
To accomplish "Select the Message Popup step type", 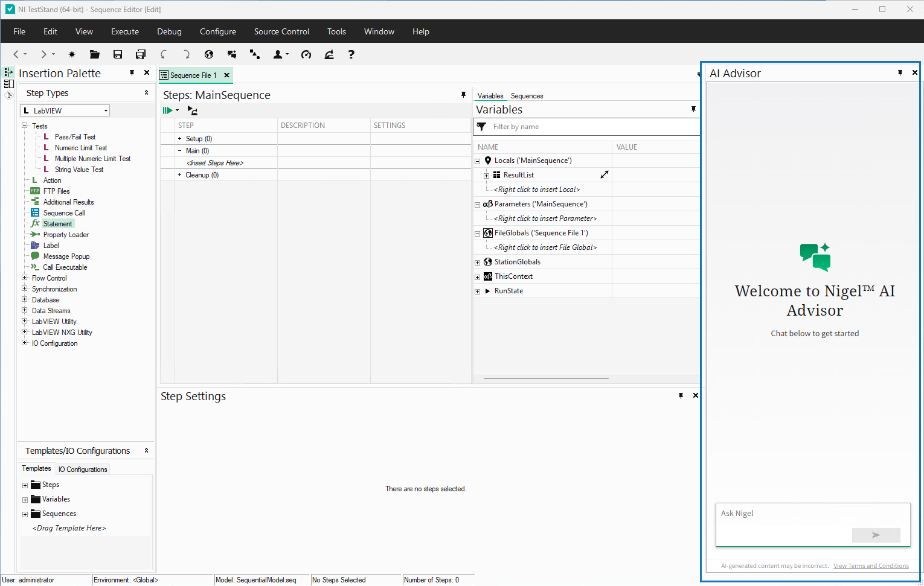I will coord(66,256).
